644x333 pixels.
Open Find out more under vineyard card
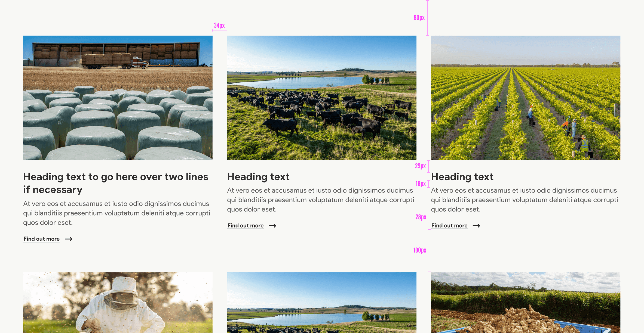pyautogui.click(x=449, y=226)
